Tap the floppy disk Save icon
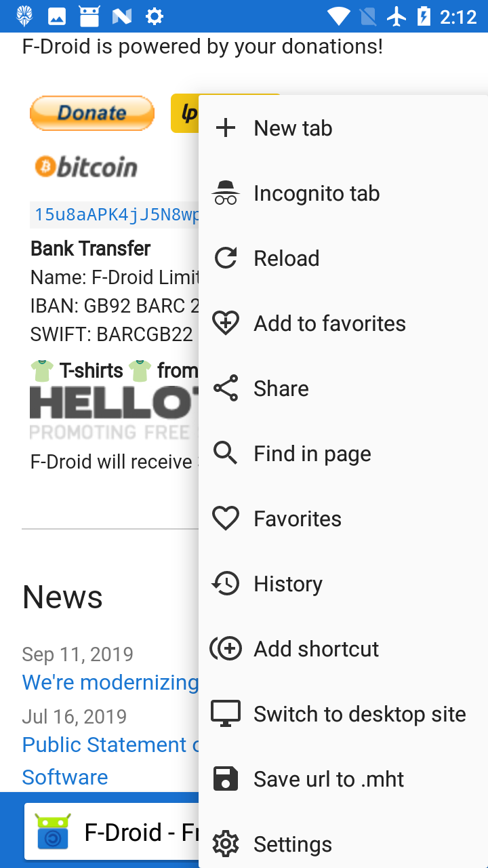Image resolution: width=488 pixels, height=868 pixels. click(x=226, y=779)
